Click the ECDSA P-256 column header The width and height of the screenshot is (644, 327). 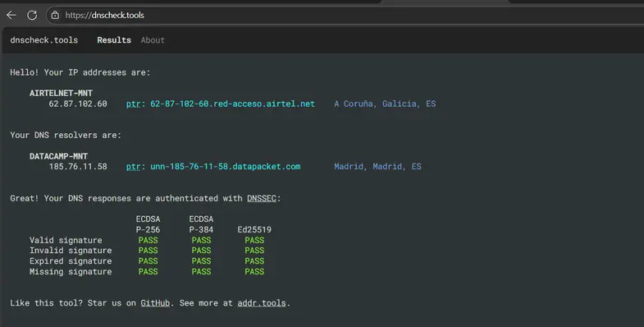click(x=148, y=224)
